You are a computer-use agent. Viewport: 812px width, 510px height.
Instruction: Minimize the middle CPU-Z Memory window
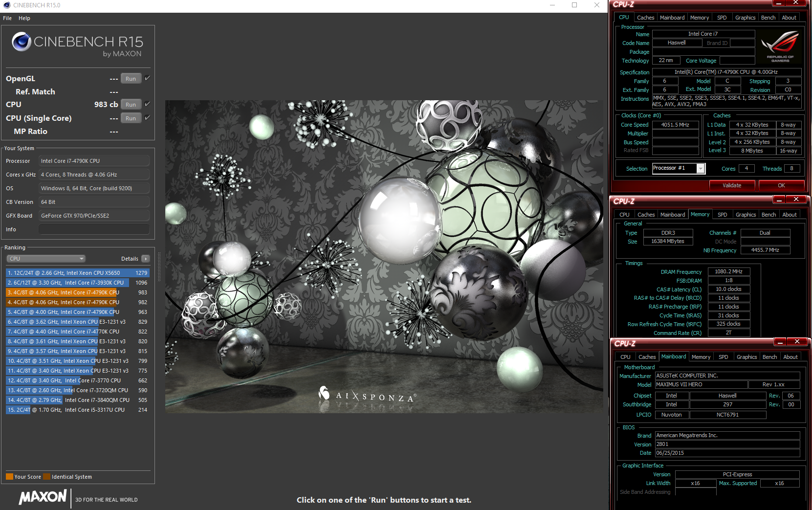pos(779,199)
